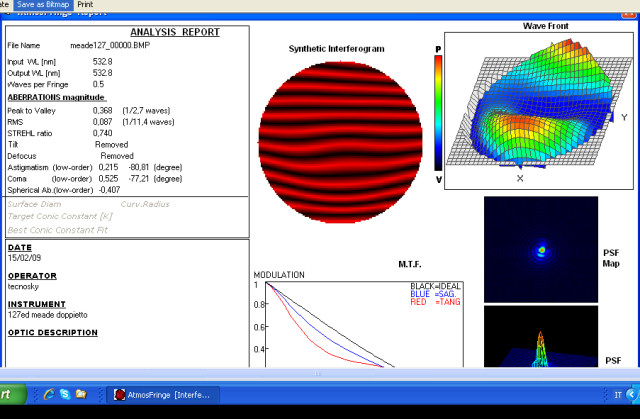Viewport: 640px width, 419px height.
Task: Click greyed Curv.Radius label
Action: 145,204
